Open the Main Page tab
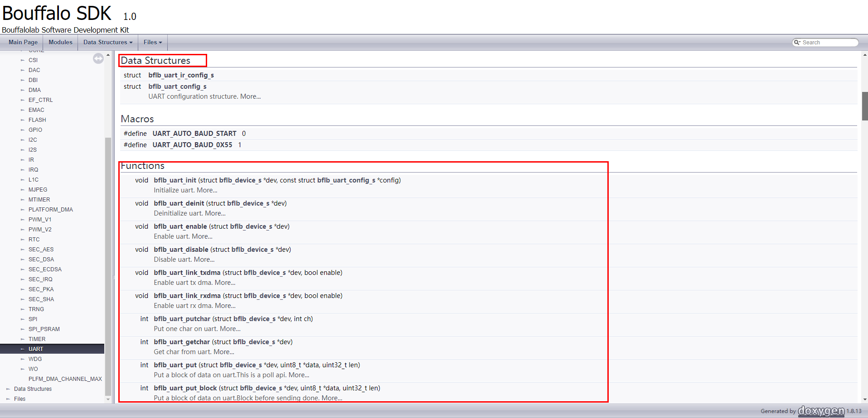Image resolution: width=868 pixels, height=418 pixels. click(23, 42)
